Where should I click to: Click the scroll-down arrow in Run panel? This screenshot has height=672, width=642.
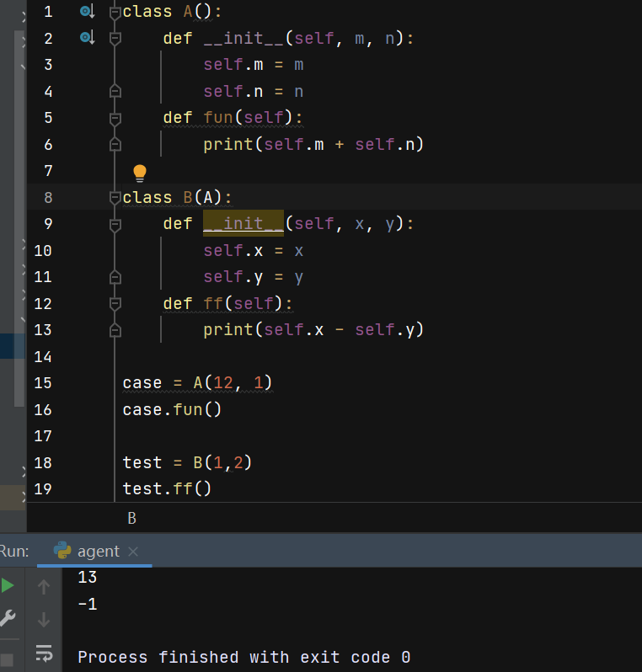[x=44, y=619]
